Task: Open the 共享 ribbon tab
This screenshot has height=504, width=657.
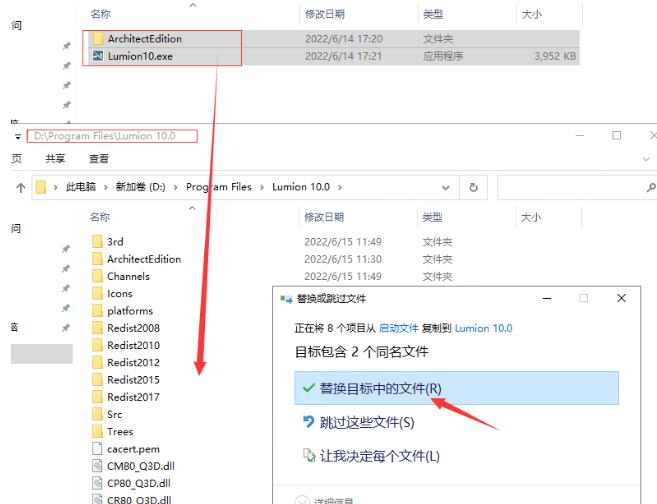Action: coord(55,159)
